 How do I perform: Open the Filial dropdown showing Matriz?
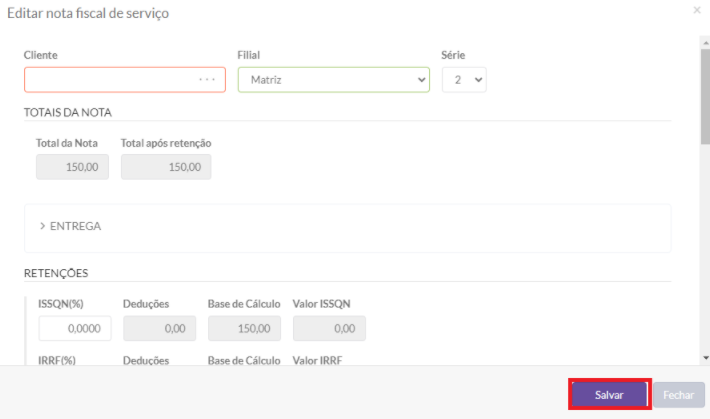(333, 80)
